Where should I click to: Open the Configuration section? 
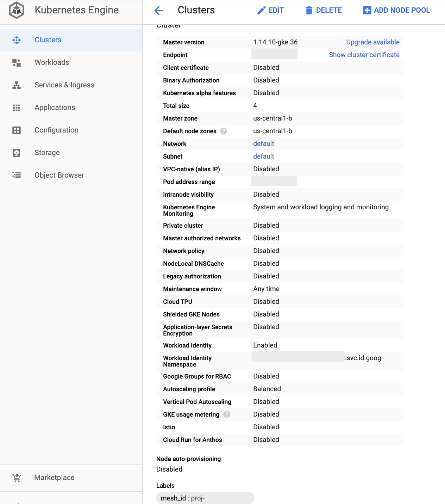click(x=71, y=130)
